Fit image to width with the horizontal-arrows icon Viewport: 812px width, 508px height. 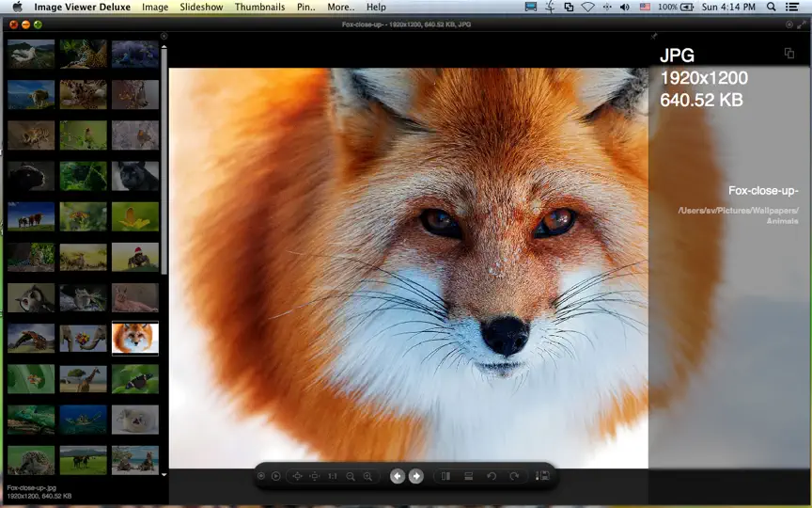(x=314, y=476)
